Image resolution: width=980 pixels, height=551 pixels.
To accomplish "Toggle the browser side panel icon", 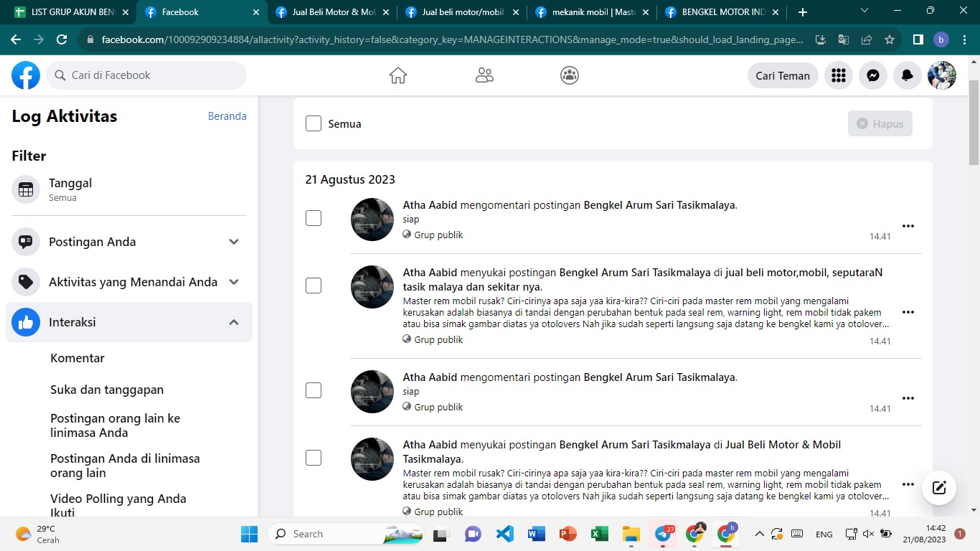I will coord(918,40).
